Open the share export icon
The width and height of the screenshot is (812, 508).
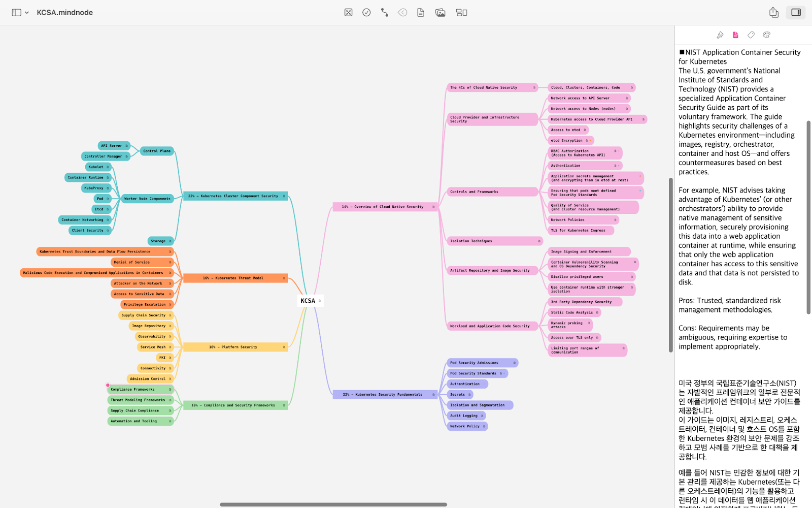tap(773, 13)
